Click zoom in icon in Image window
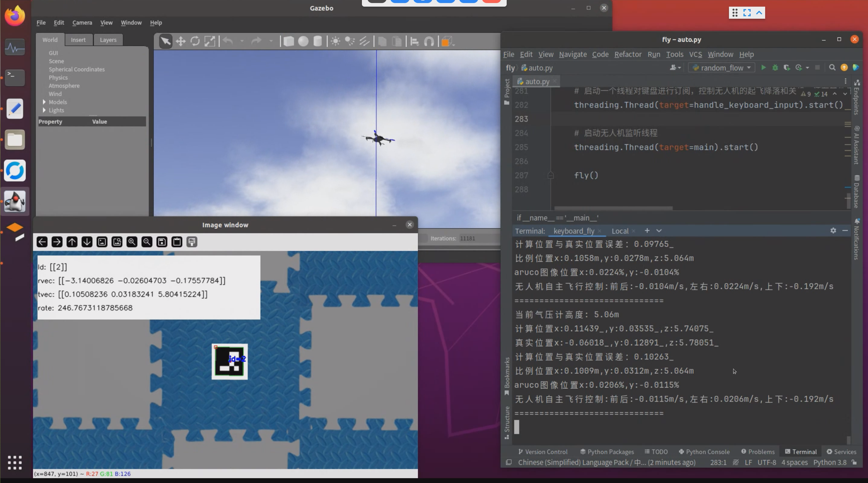868x483 pixels. click(x=132, y=242)
